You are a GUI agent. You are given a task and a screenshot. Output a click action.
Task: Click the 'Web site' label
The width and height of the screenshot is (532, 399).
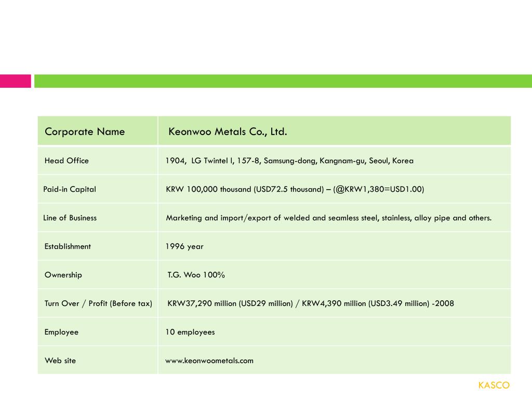[x=60, y=361]
